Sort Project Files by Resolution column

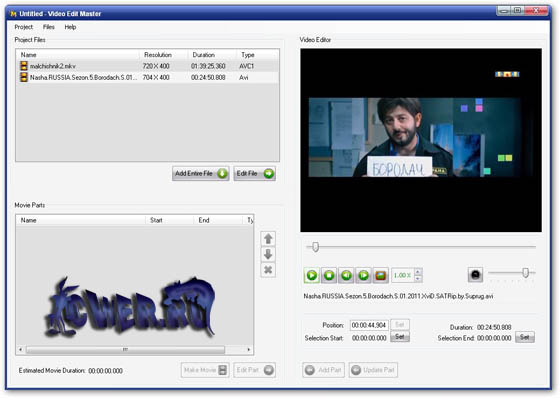[164, 55]
